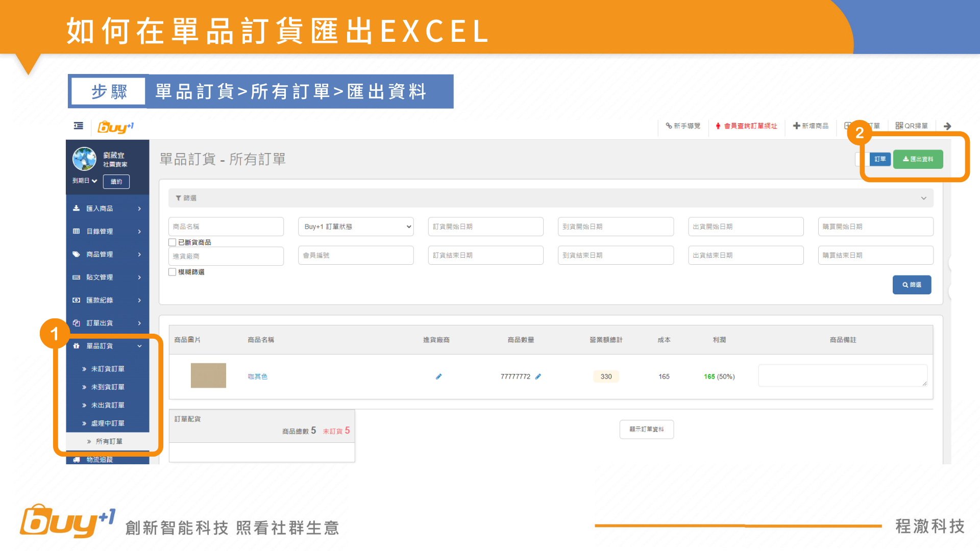
Task: Click 新增商品 plus icon in header
Action: click(x=796, y=126)
